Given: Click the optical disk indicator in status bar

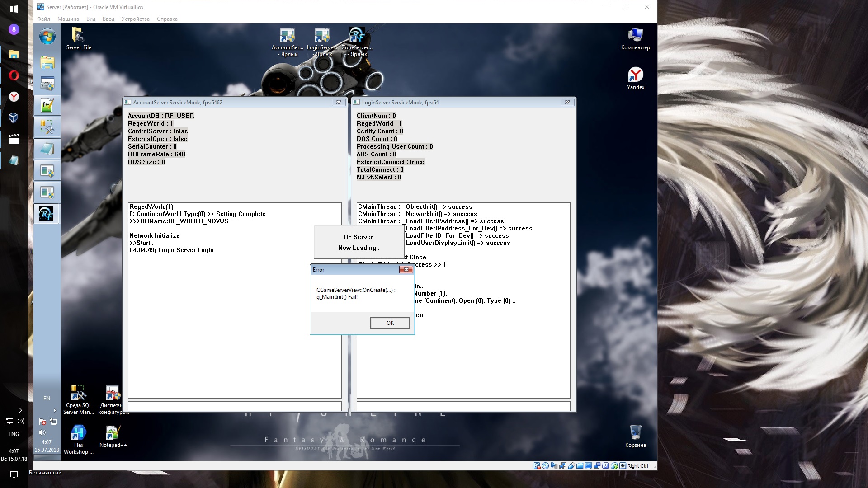Looking at the screenshot, I should click(x=545, y=466).
